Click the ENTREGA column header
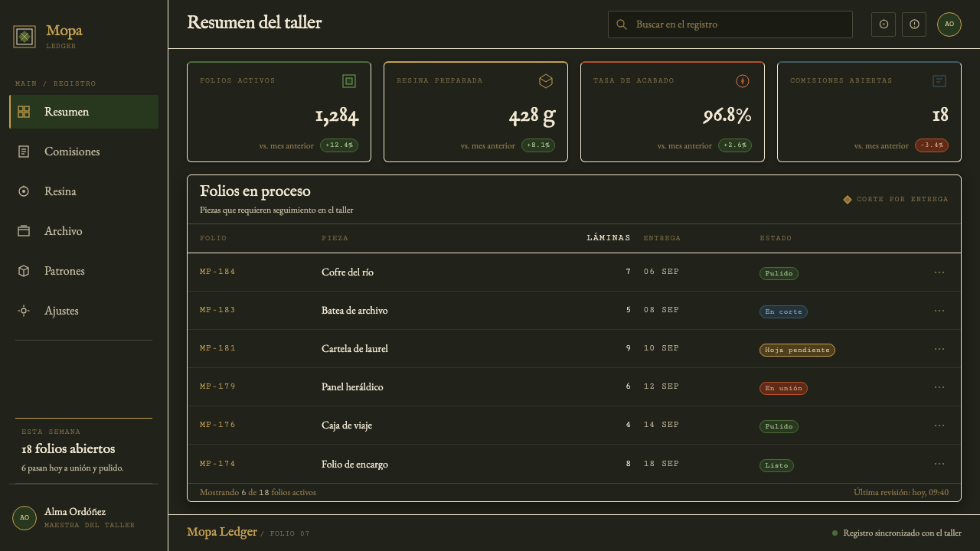The height and width of the screenshot is (551, 980). coord(662,238)
